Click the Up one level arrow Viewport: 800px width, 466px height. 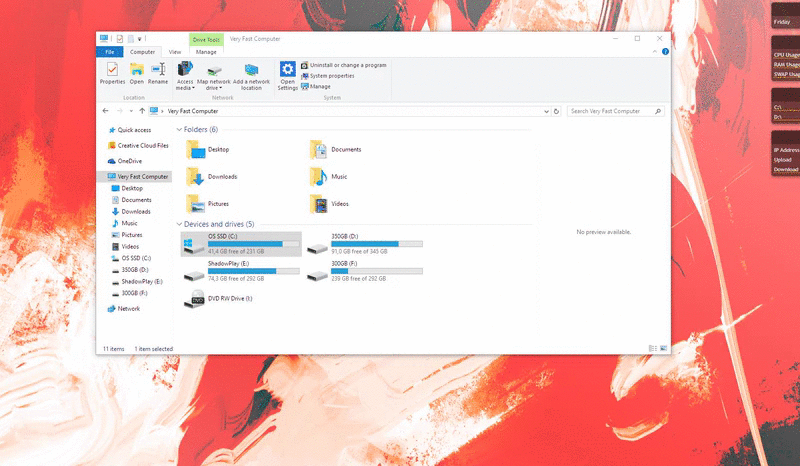[142, 111]
